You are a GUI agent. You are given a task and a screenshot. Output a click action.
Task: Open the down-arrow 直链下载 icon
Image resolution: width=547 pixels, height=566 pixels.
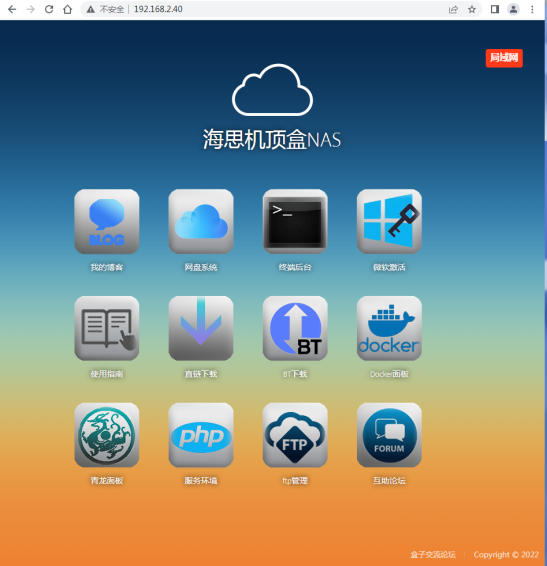coord(201,328)
